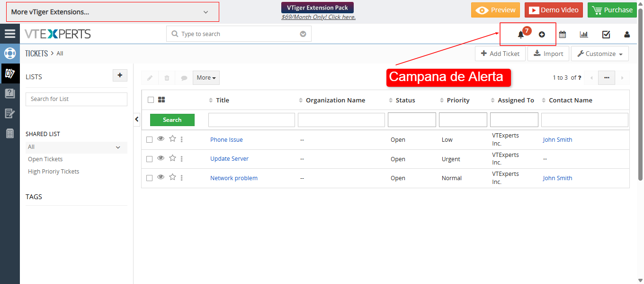The width and height of the screenshot is (644, 284).
Task: Add a new list with plus button
Action: 120,75
